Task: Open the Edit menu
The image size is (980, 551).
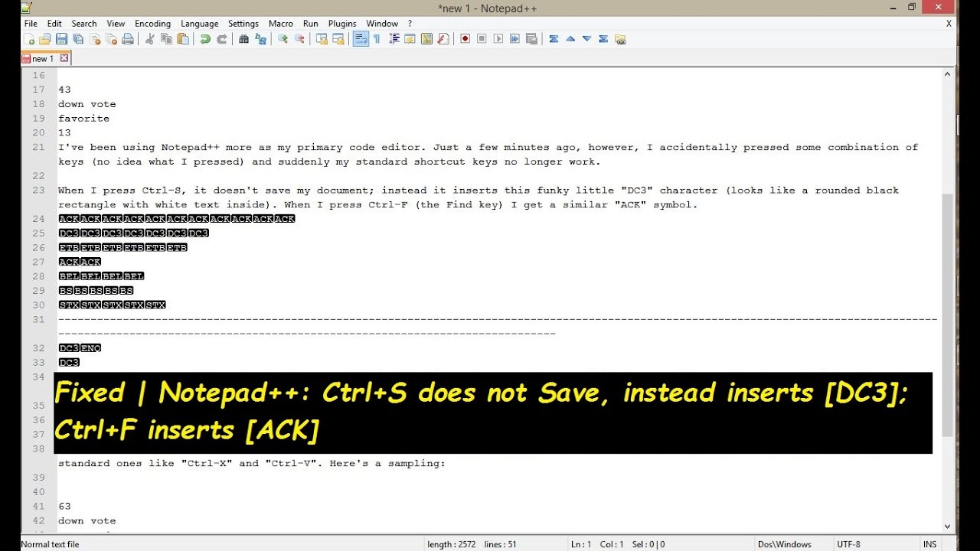Action: tap(54, 24)
